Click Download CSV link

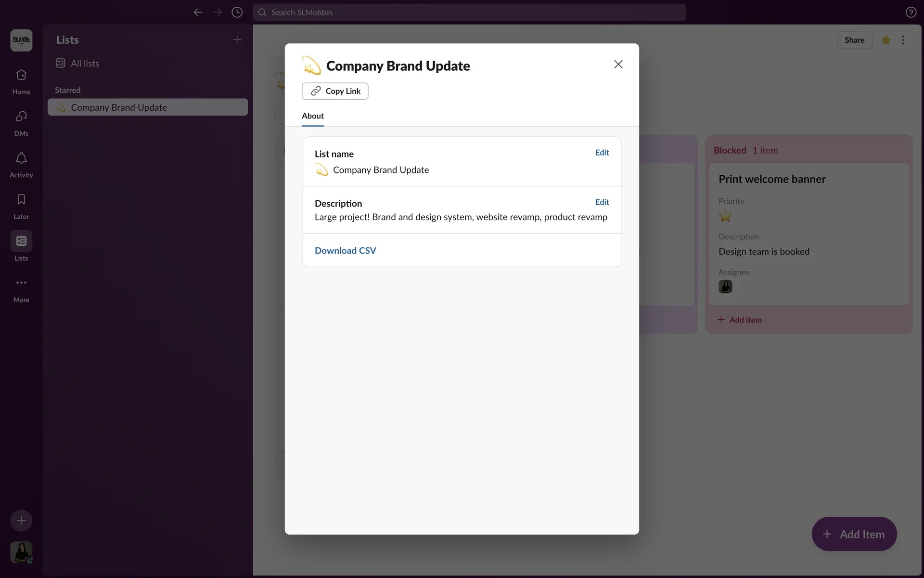[x=345, y=250]
